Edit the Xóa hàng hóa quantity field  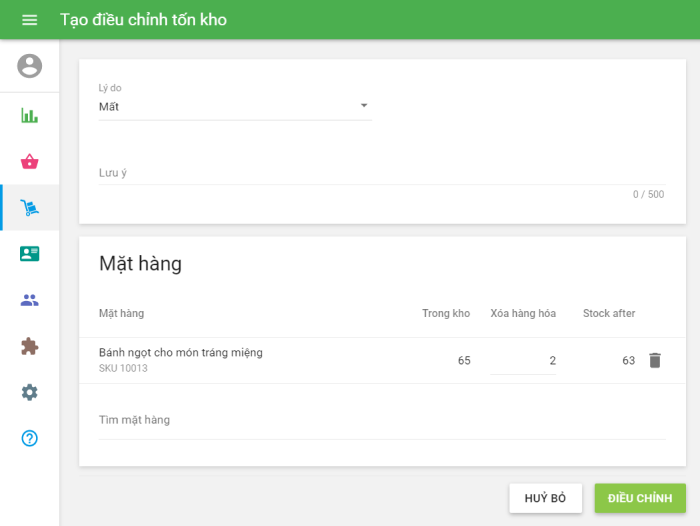[523, 361]
